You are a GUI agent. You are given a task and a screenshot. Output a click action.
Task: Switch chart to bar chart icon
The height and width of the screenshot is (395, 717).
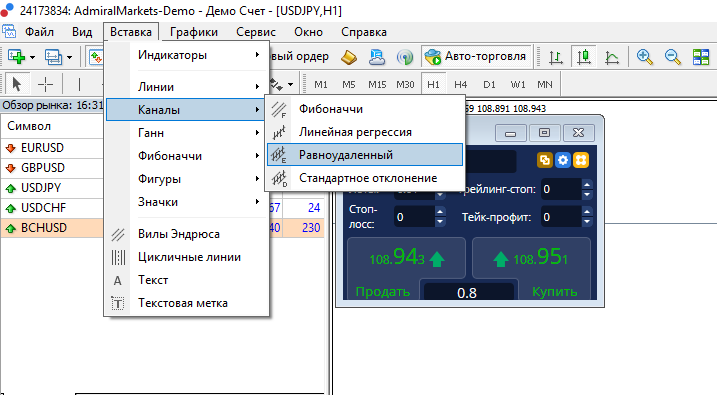tap(556, 57)
